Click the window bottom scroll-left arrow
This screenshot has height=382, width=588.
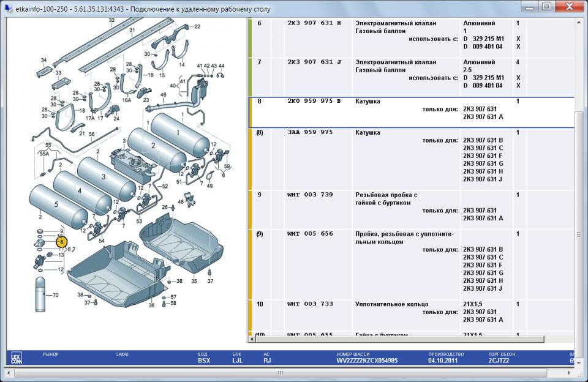click(9, 373)
